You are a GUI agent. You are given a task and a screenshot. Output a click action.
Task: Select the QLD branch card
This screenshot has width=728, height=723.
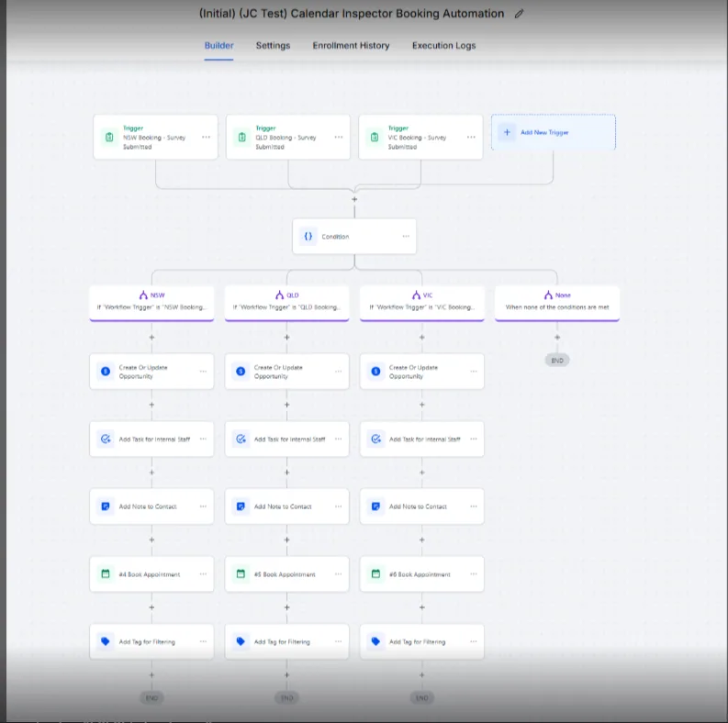pyautogui.click(x=287, y=303)
